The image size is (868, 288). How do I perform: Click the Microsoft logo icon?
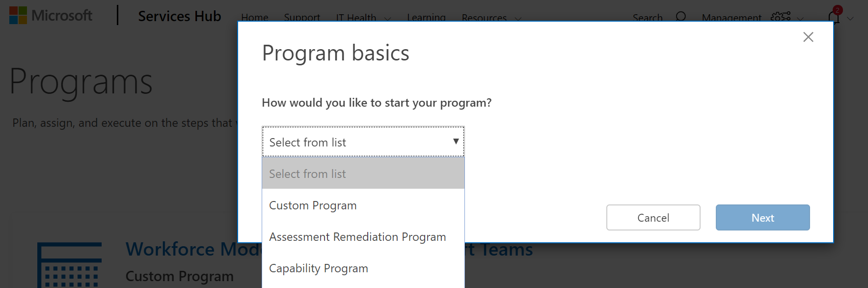point(18,15)
